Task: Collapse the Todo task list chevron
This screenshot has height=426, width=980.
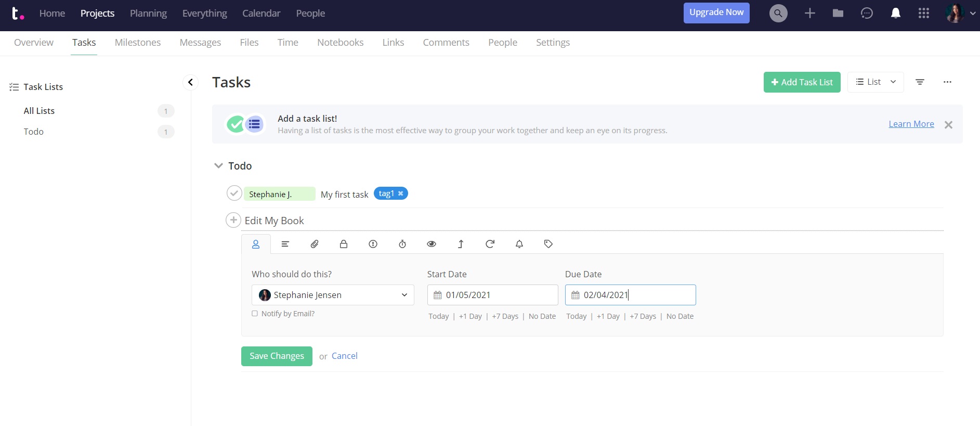Action: click(218, 165)
